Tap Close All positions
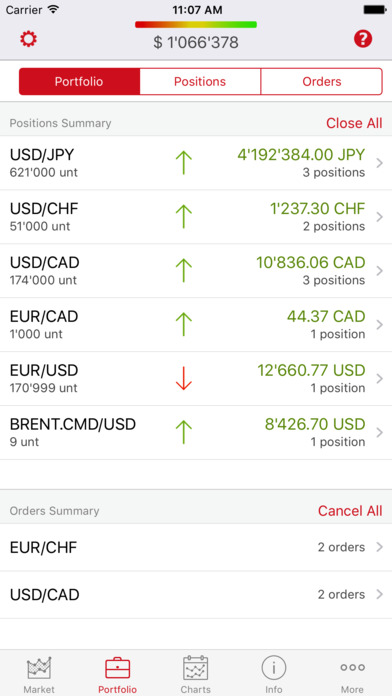 354,123
